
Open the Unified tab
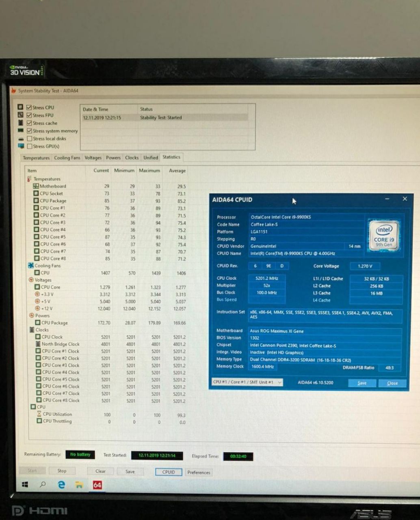(151, 158)
